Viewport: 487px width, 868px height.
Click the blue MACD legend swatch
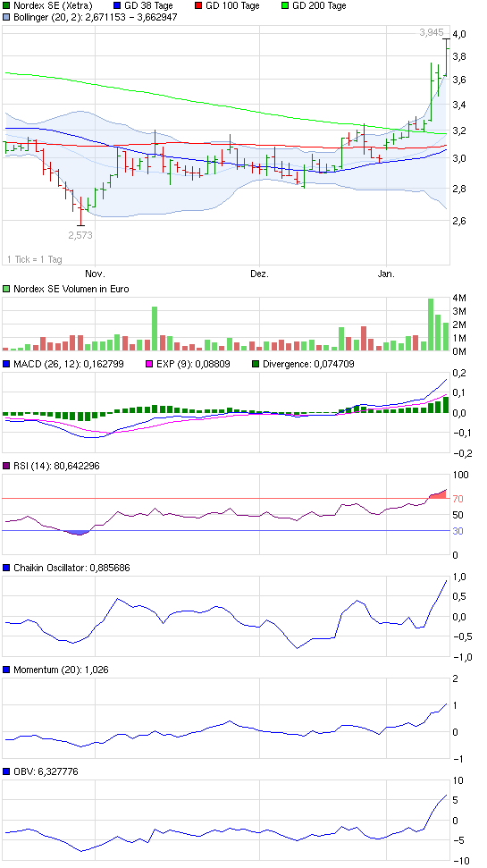coord(6,364)
